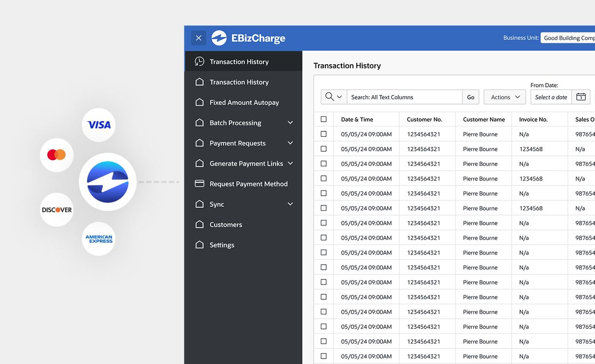The width and height of the screenshot is (595, 364).
Task: Click the house icon beside Batch Processing
Action: tap(199, 123)
